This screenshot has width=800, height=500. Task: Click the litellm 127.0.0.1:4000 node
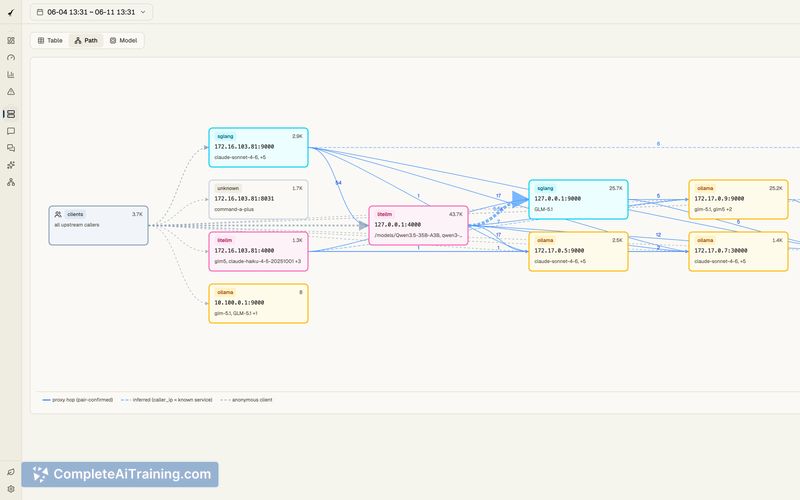point(418,226)
